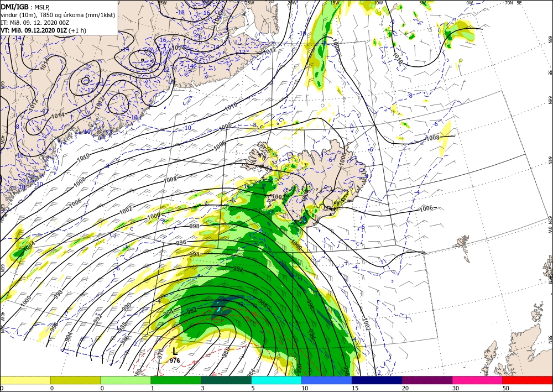This screenshot has height=392, width=553.
Task: Select the red 50+ mm legend swatch
Action: (x=528, y=380)
